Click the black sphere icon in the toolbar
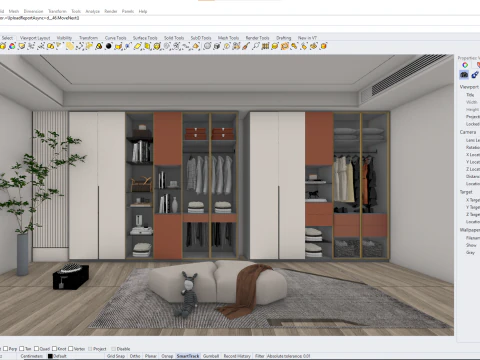 tap(109, 46)
